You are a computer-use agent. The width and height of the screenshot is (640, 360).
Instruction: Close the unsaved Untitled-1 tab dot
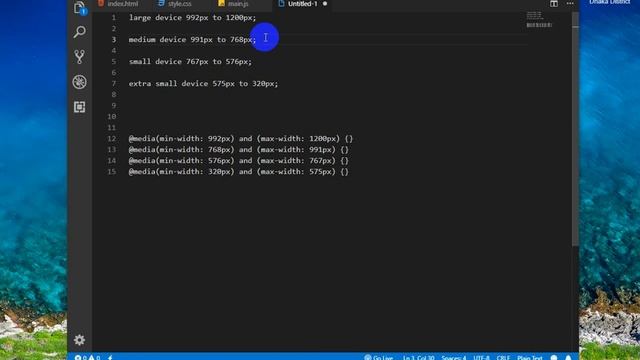coord(325,4)
